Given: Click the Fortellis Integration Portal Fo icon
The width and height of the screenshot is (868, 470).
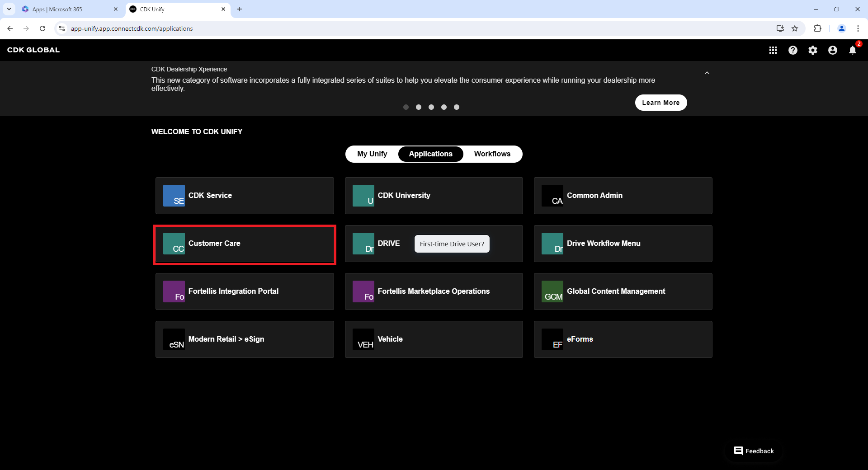Looking at the screenshot, I should pos(174,291).
